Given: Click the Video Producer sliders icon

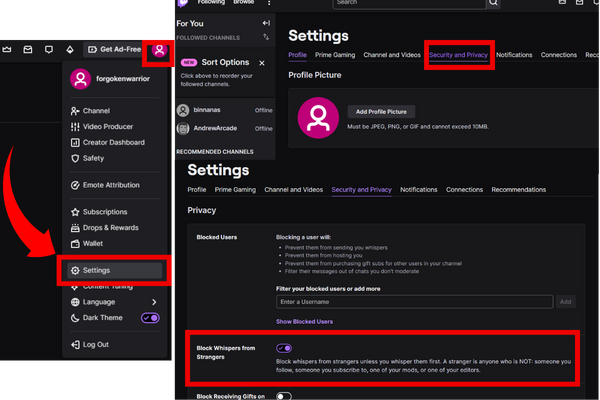Looking at the screenshot, I should [75, 127].
